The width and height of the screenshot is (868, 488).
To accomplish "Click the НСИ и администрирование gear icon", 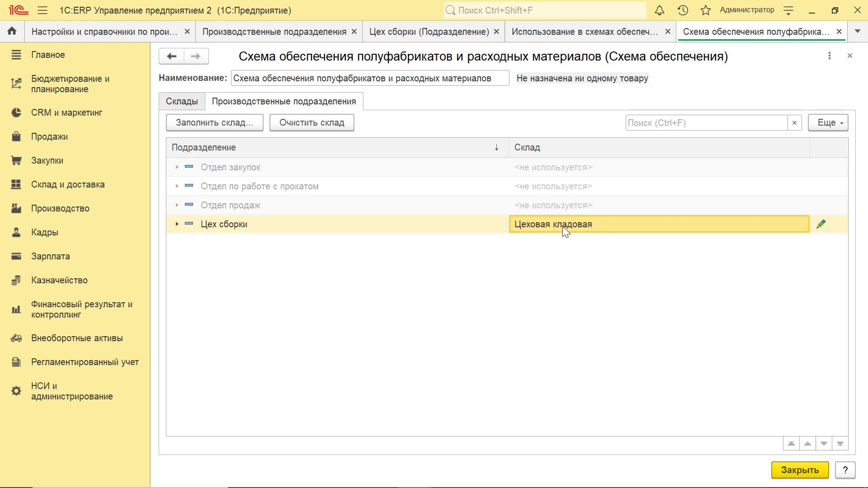I will 16,391.
